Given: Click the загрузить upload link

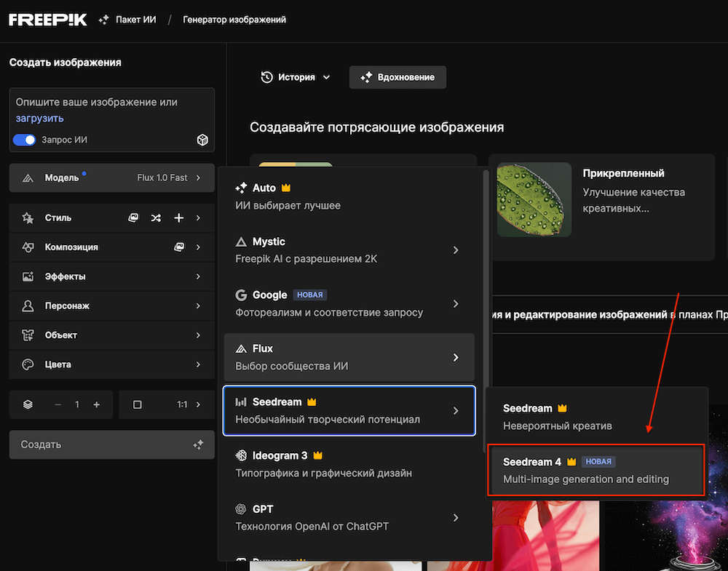Looking at the screenshot, I should click(x=39, y=119).
